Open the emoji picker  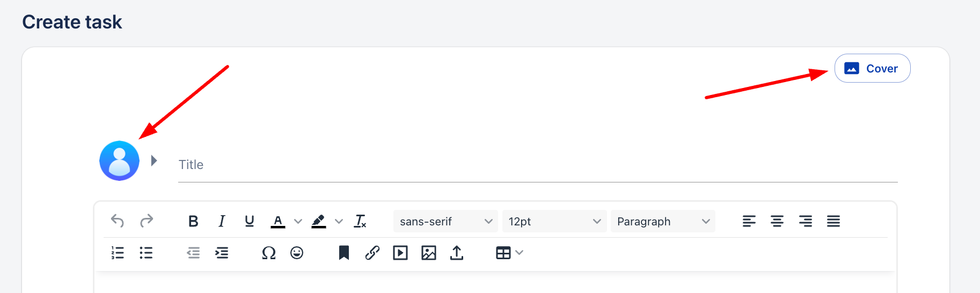coord(297,253)
